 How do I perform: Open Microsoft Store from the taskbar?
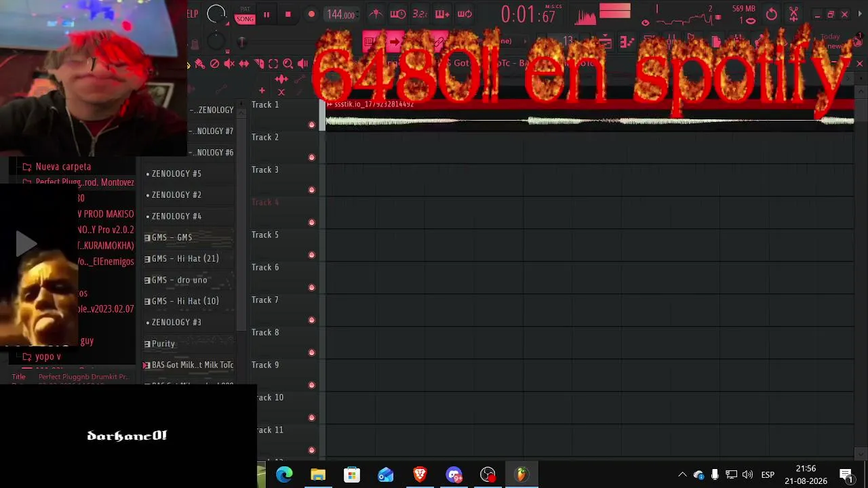click(352, 474)
